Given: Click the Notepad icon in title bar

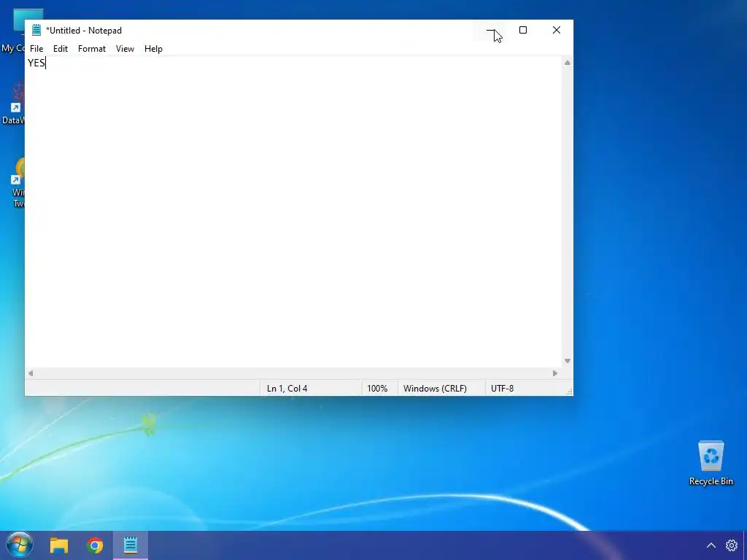Looking at the screenshot, I should click(36, 30).
